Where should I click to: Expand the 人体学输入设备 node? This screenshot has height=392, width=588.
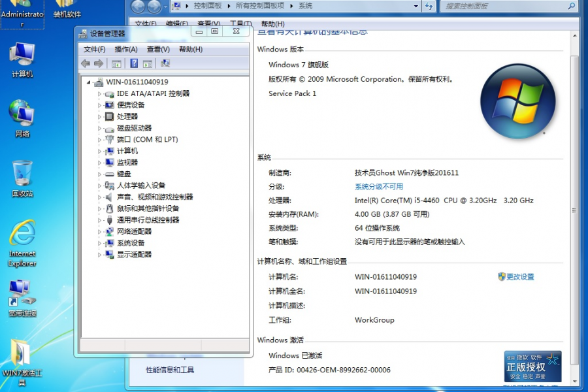(x=99, y=186)
